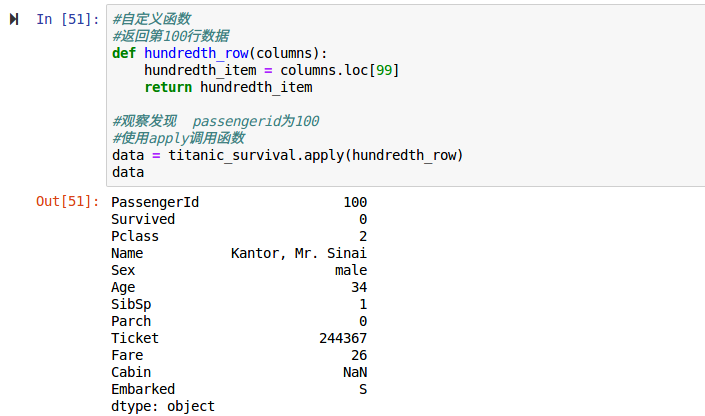Click the PassengerId value '100'

point(355,202)
